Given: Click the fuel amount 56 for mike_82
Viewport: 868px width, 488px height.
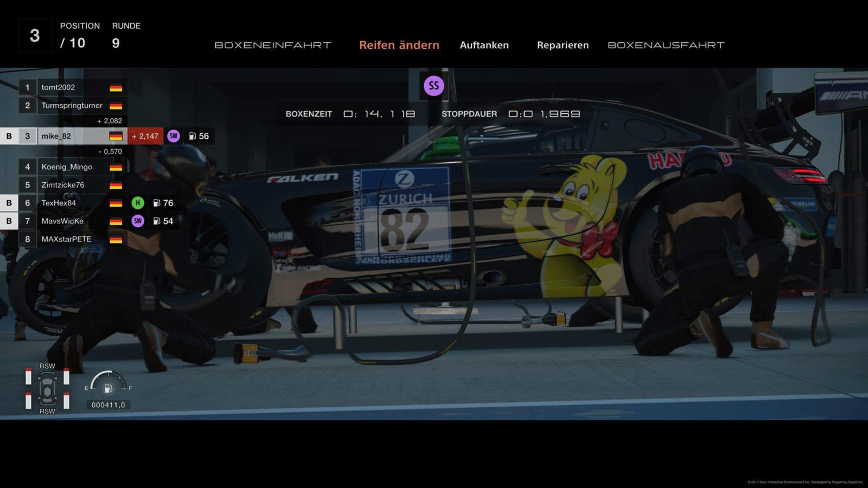Looking at the screenshot, I should point(204,136).
